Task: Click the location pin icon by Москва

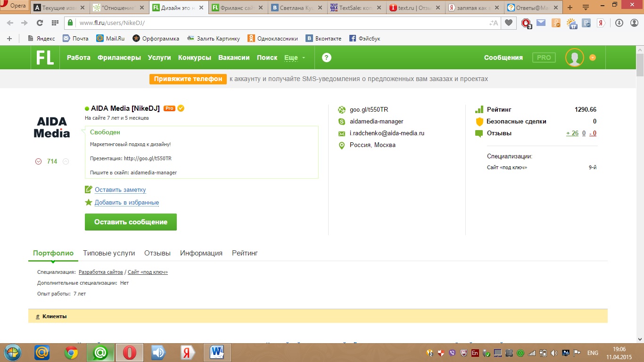Action: pyautogui.click(x=342, y=146)
